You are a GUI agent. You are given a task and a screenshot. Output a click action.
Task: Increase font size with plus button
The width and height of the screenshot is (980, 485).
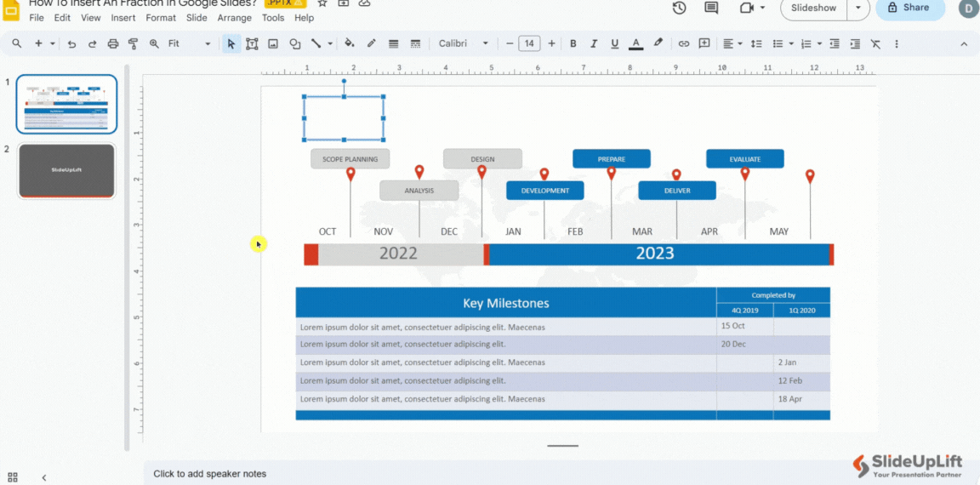pyautogui.click(x=551, y=43)
